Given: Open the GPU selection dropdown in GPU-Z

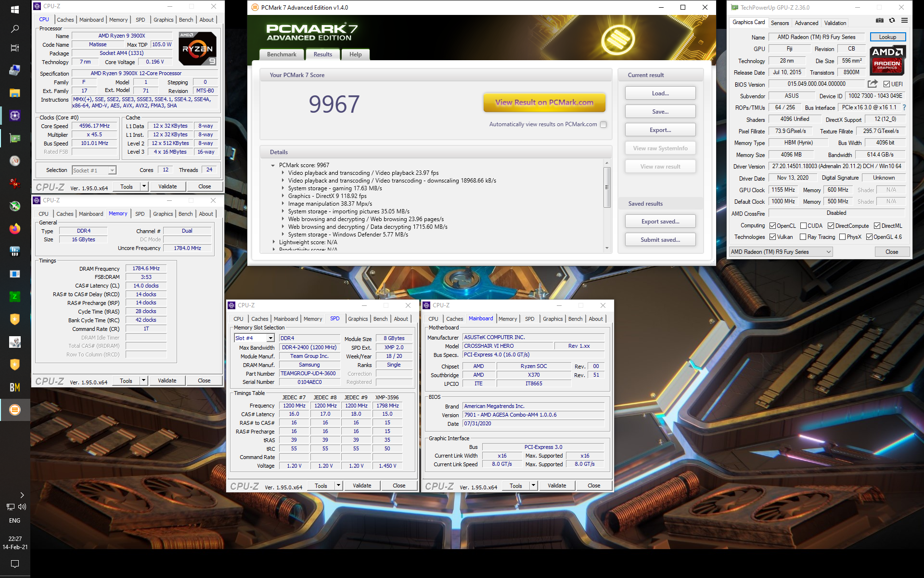Looking at the screenshot, I should pyautogui.click(x=781, y=252).
